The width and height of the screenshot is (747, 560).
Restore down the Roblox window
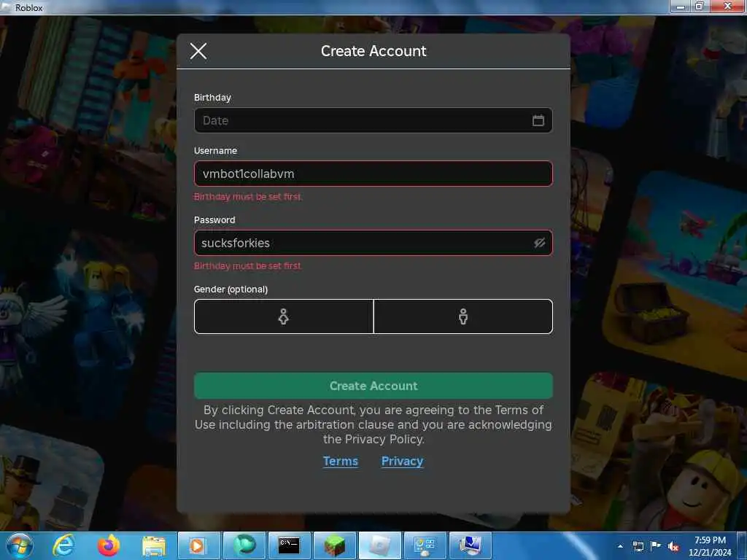click(700, 6)
